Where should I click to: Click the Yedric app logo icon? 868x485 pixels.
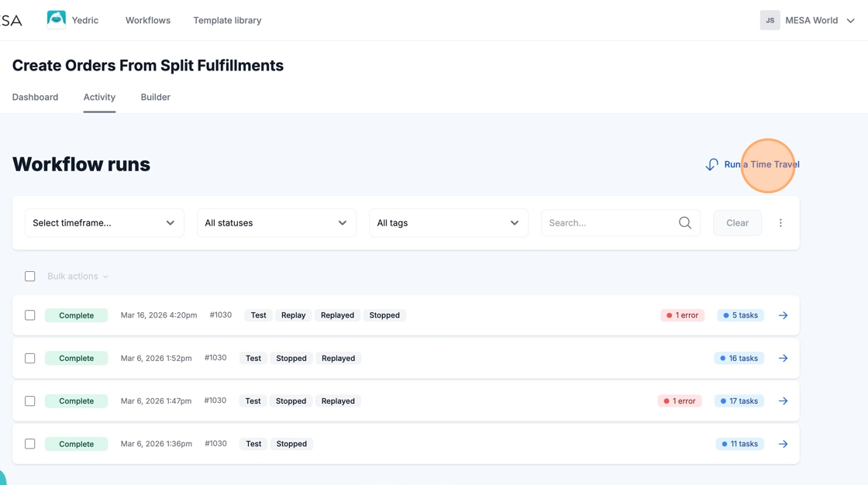coord(57,19)
